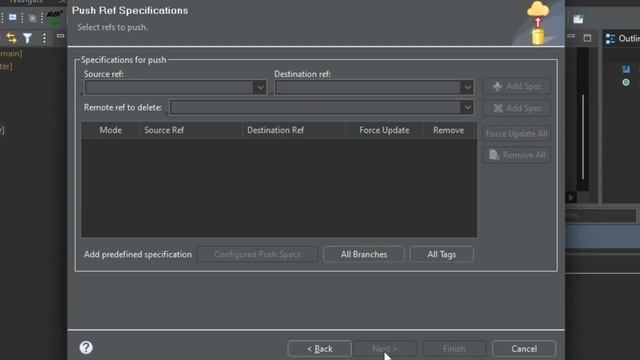
Task: Open the Destination ref dropdown arrow
Action: coord(467,87)
